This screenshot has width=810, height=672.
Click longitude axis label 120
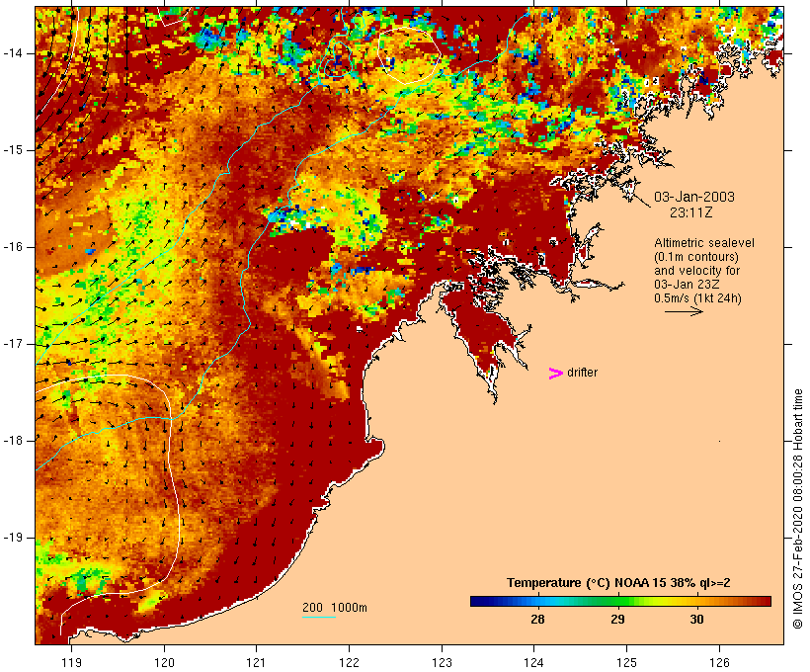164,662
